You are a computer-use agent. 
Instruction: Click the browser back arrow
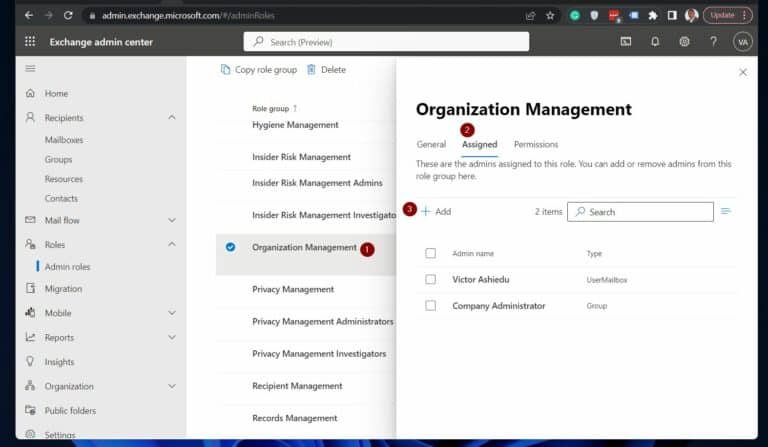pos(29,15)
